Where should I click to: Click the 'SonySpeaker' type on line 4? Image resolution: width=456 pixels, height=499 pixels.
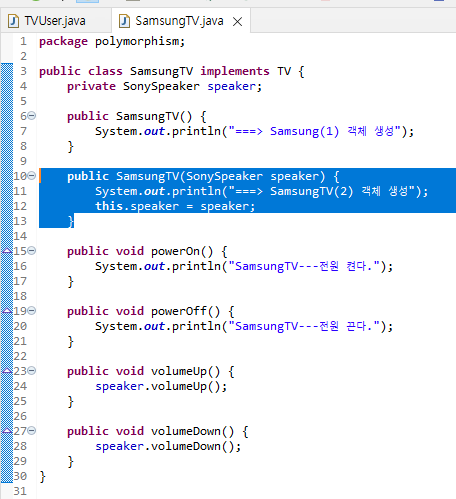[x=161, y=86]
